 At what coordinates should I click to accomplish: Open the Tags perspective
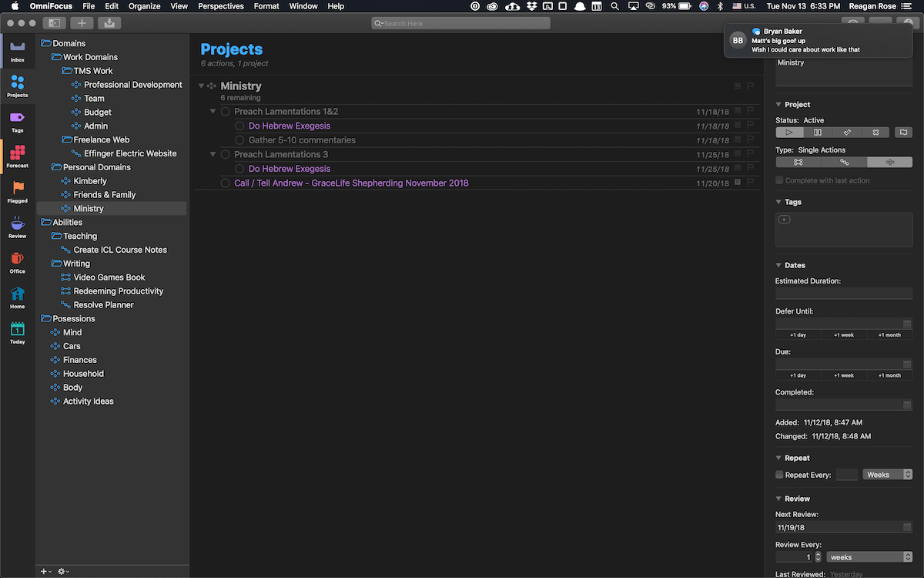click(18, 122)
